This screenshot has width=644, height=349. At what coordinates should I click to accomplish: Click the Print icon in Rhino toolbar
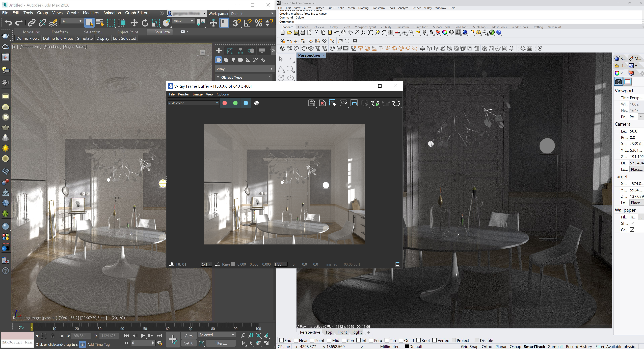[x=303, y=33]
